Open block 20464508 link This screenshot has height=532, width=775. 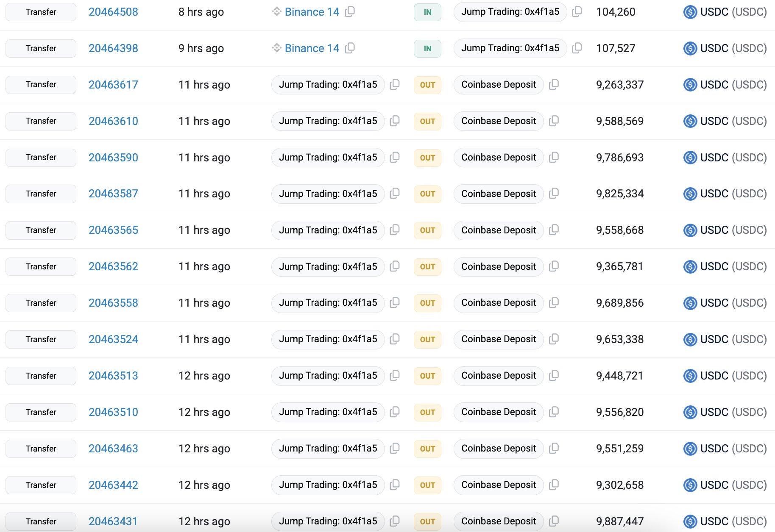113,12
